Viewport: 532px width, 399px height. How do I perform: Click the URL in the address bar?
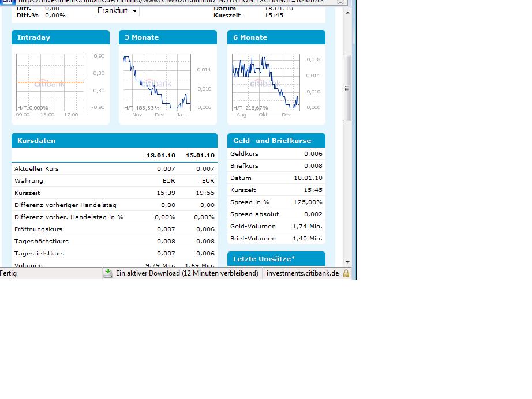coord(171,2)
